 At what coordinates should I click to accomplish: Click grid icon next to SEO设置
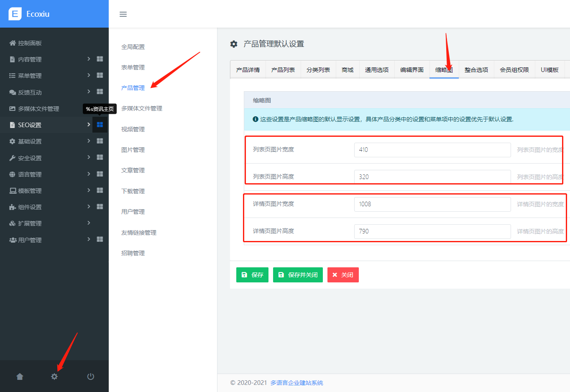point(100,125)
